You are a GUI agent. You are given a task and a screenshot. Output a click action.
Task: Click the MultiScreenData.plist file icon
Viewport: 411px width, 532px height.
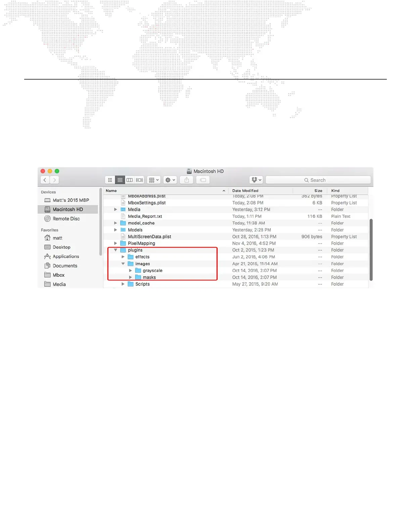123,237
